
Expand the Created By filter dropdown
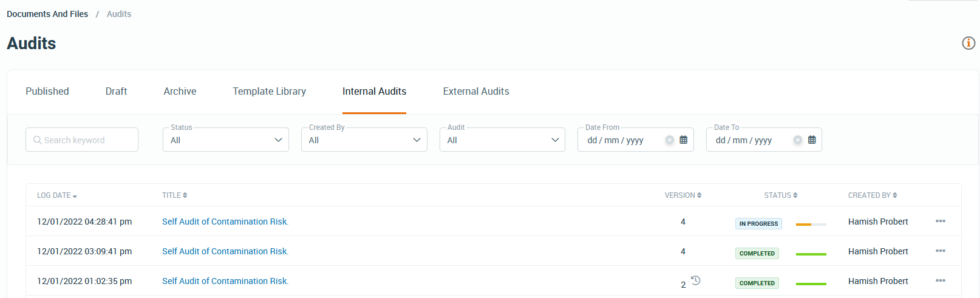364,140
